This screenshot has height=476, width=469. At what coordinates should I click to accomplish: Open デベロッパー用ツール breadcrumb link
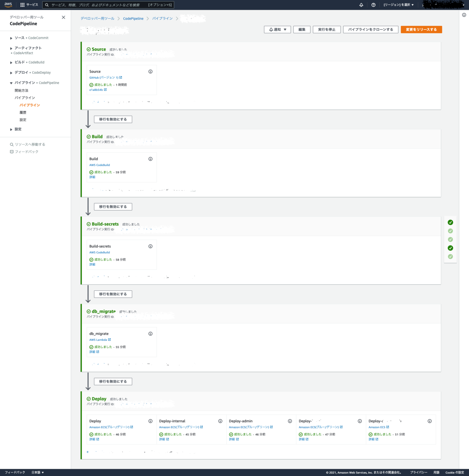97,19
